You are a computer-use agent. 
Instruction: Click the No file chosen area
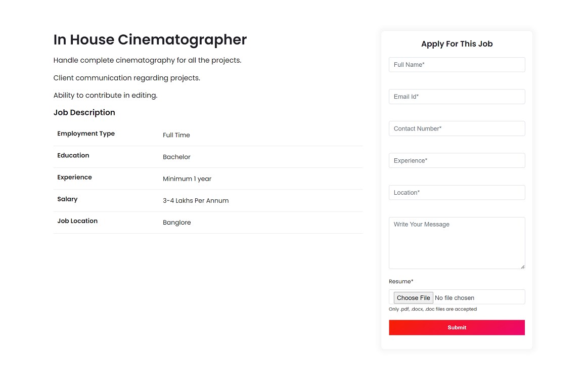pos(455,297)
